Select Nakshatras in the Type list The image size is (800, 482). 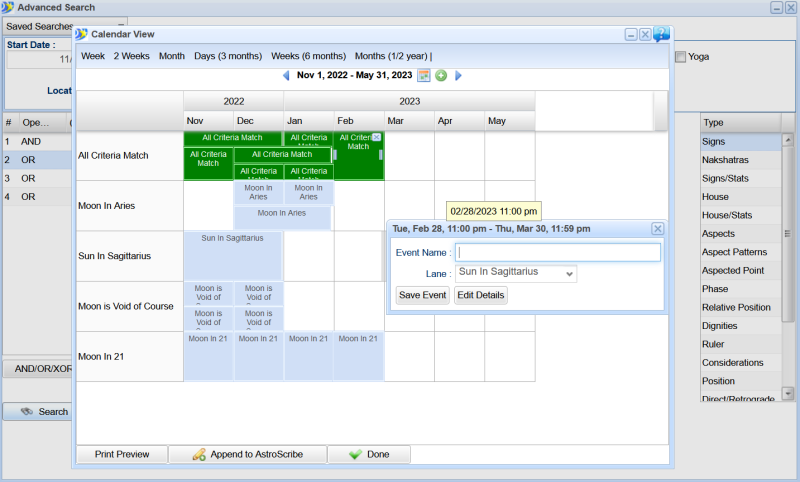(725, 160)
